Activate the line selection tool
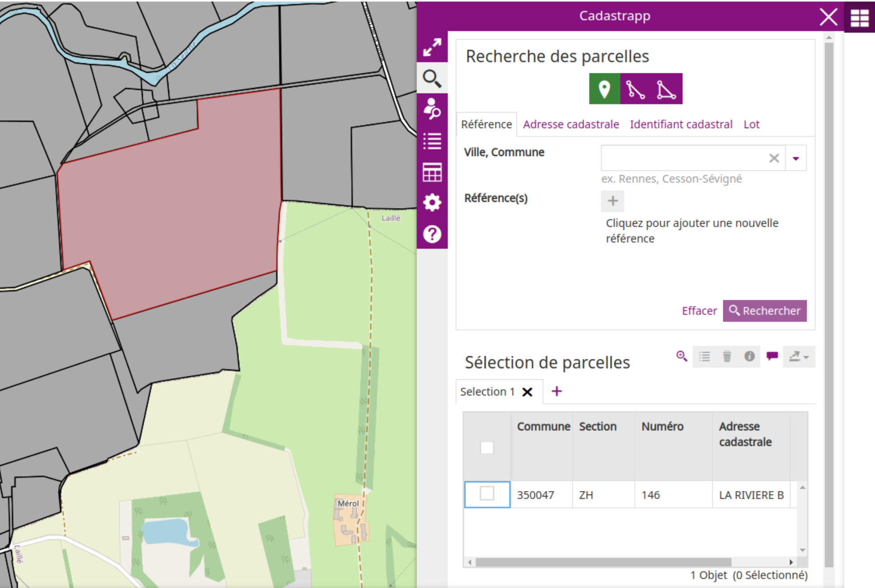Image resolution: width=875 pixels, height=588 pixels. click(x=635, y=89)
